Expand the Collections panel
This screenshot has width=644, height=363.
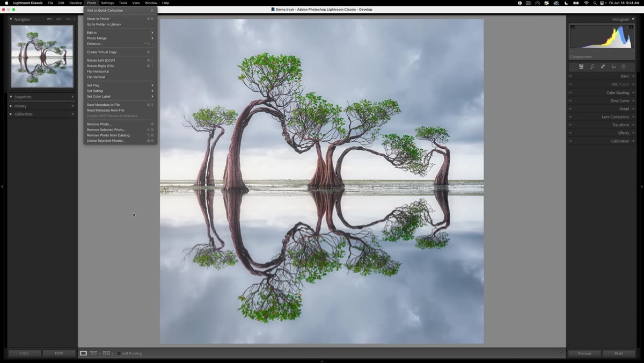pyautogui.click(x=11, y=114)
